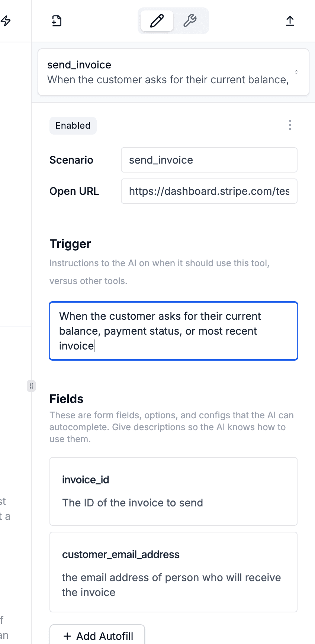
Task: Click the add new document icon
Action: [x=56, y=21]
